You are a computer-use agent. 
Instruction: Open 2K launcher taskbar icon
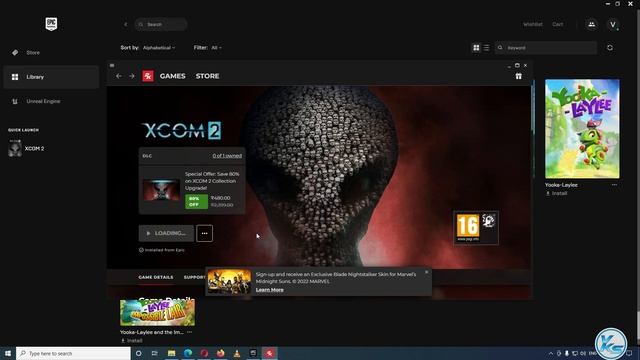(x=269, y=353)
